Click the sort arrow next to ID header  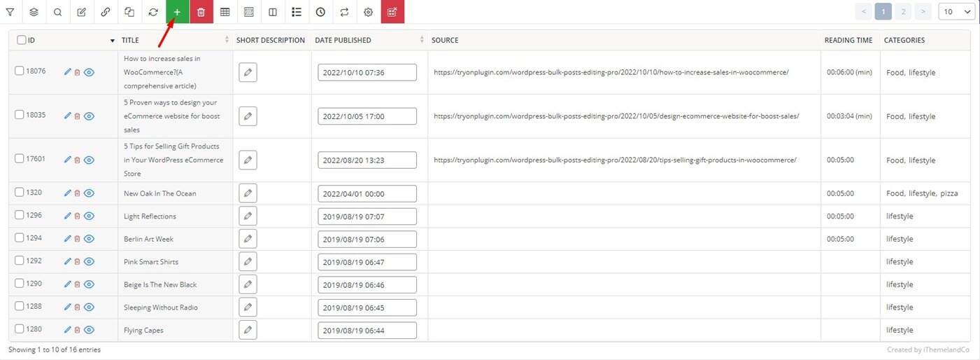[x=113, y=41]
